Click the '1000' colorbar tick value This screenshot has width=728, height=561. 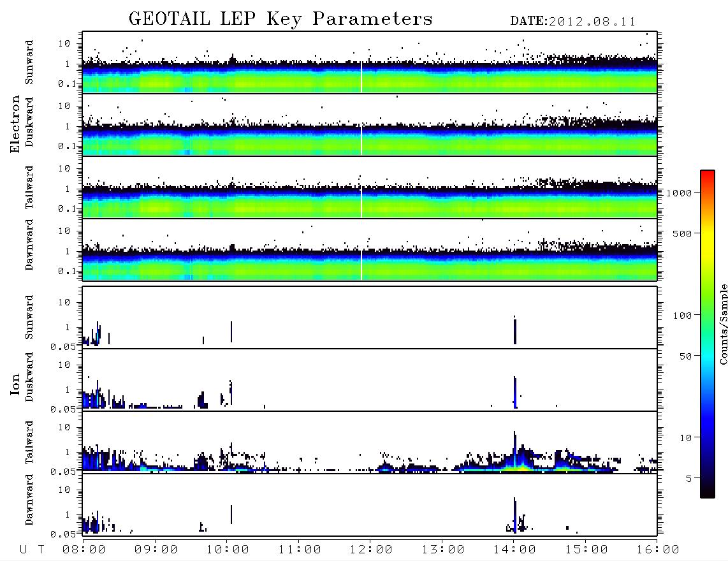pos(679,193)
